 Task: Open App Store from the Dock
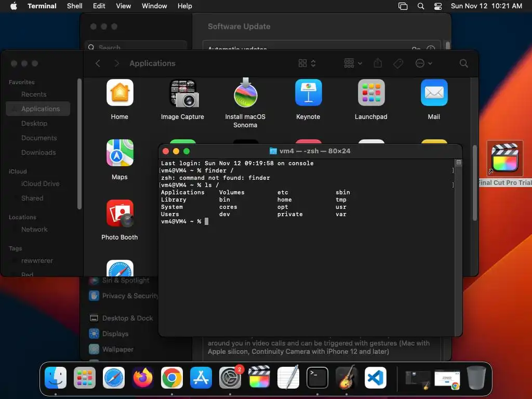coord(201,378)
